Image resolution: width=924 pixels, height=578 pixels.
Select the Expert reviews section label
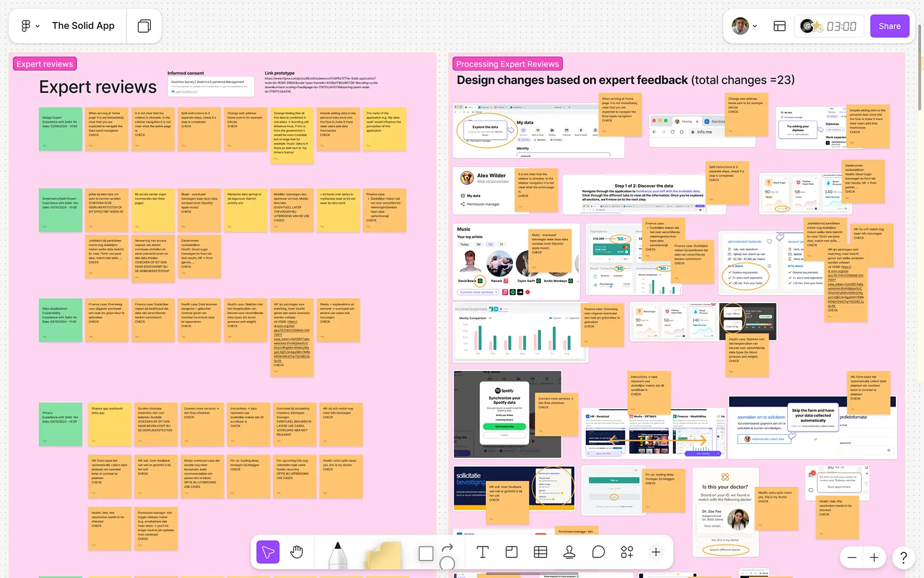coord(45,64)
